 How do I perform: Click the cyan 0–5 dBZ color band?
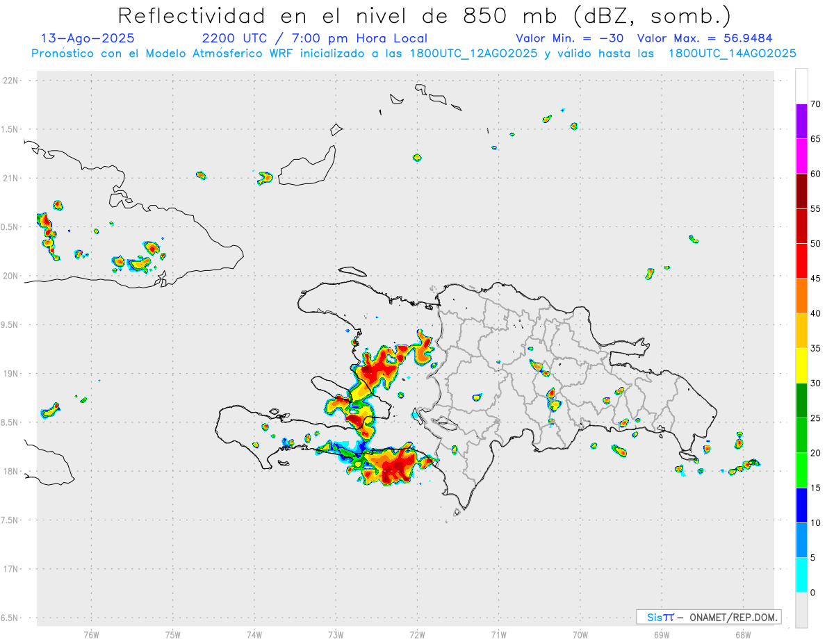pyautogui.click(x=802, y=575)
